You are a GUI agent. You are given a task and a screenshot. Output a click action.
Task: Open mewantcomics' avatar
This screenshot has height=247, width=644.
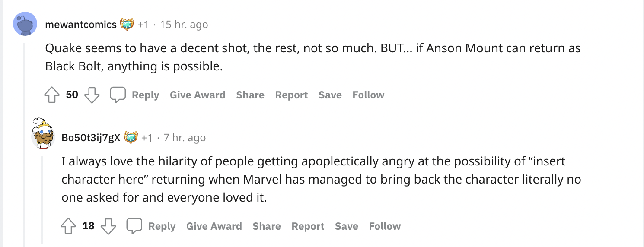[x=25, y=24]
